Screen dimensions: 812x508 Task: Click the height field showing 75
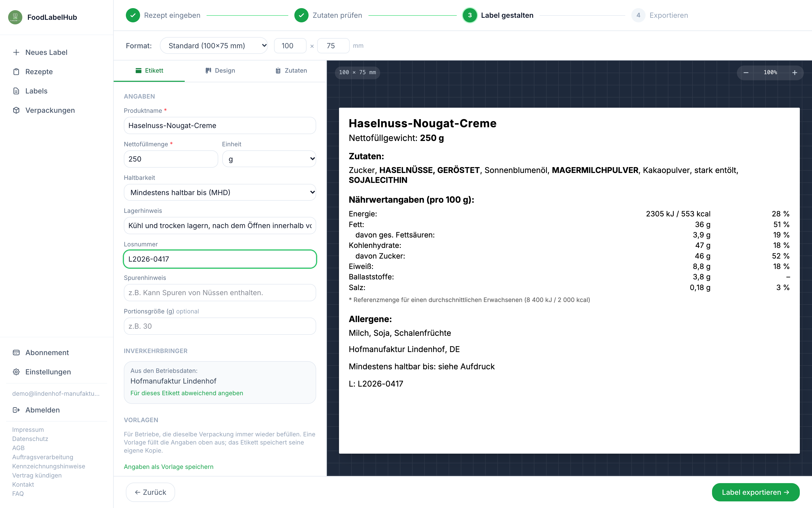point(333,46)
